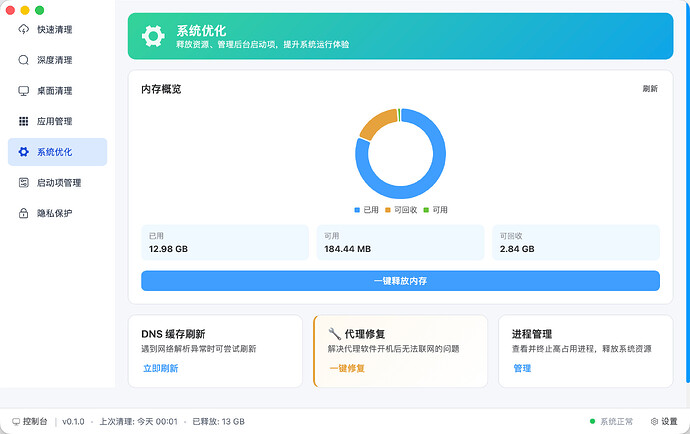
Task: Toggle the 可用 legend entry
Action: click(435, 210)
